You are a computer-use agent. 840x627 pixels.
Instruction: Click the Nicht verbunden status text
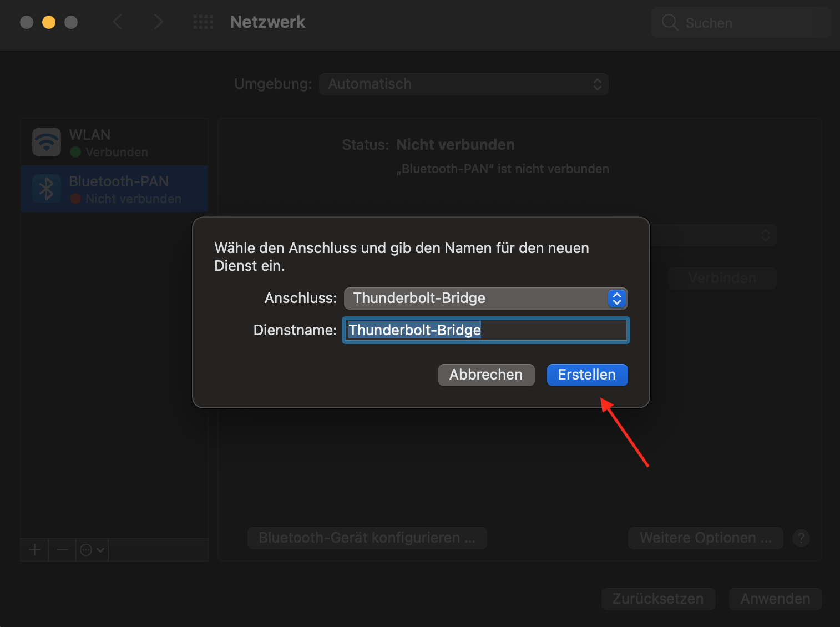point(456,145)
